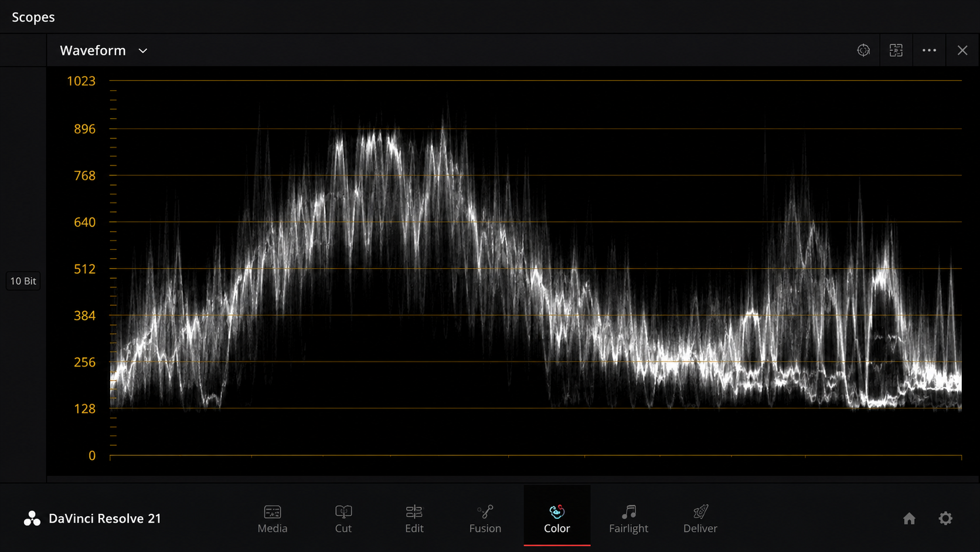
Task: Click the 256 scale label
Action: [x=84, y=363]
